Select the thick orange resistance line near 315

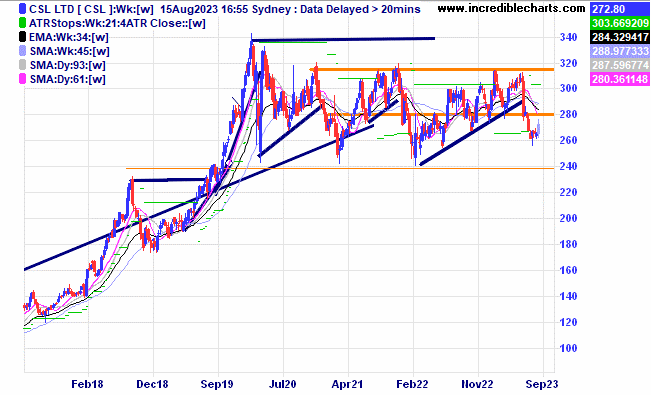432,69
